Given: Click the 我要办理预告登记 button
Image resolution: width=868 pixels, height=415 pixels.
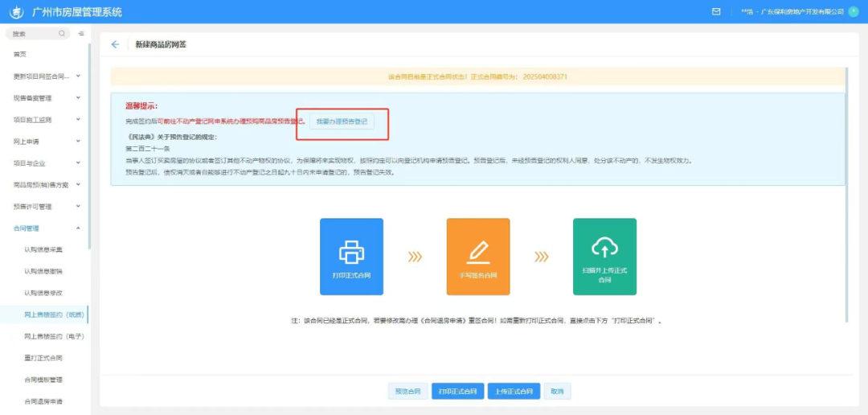Looking at the screenshot, I should (x=342, y=121).
